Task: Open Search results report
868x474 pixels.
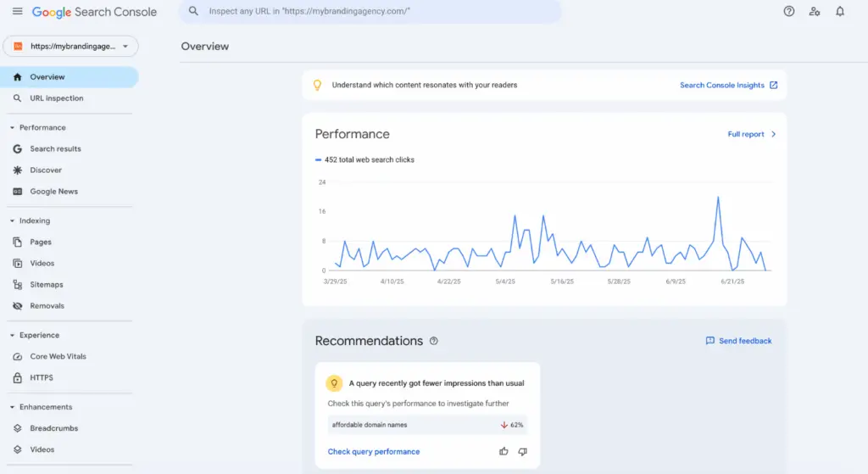Action: 70,149
